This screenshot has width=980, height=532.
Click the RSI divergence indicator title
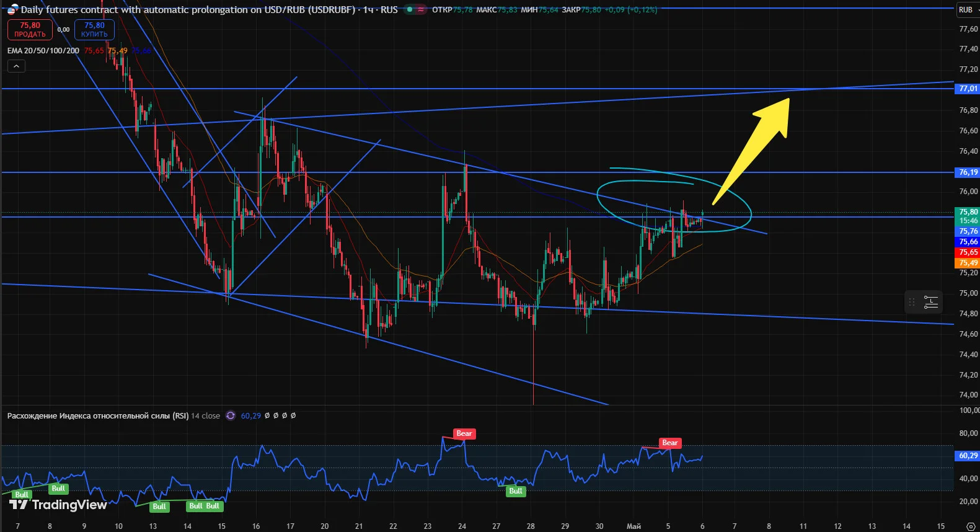pos(97,415)
